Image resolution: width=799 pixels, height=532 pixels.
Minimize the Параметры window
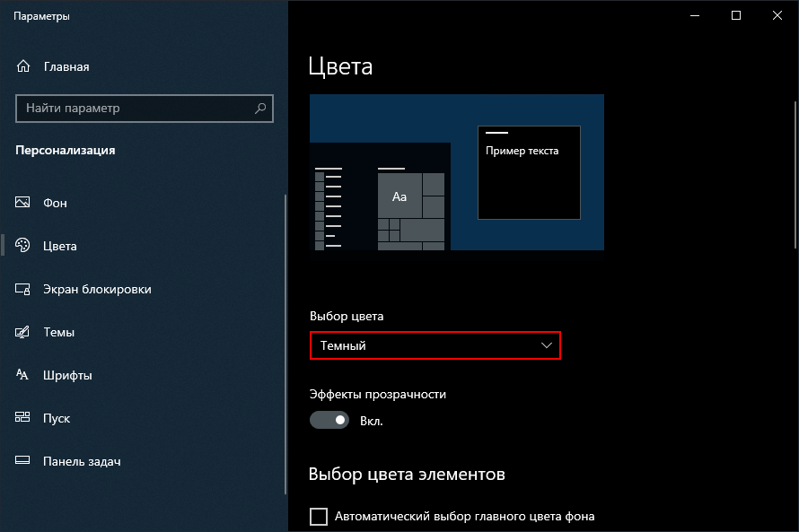point(695,16)
